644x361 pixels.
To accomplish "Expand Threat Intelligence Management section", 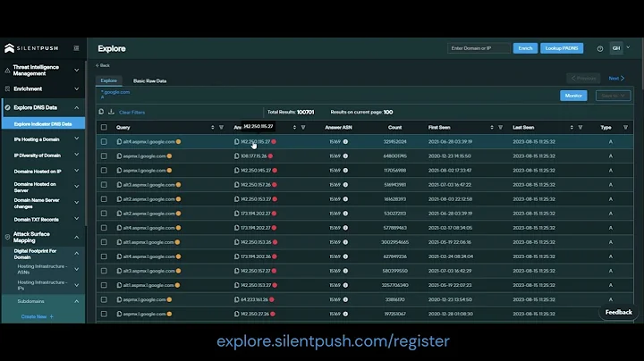I will pyautogui.click(x=76, y=71).
